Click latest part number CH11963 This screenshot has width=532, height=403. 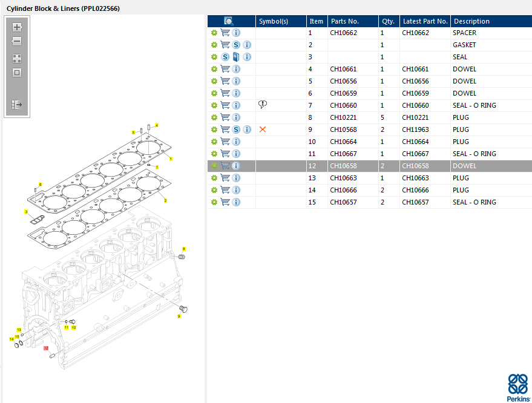point(415,129)
